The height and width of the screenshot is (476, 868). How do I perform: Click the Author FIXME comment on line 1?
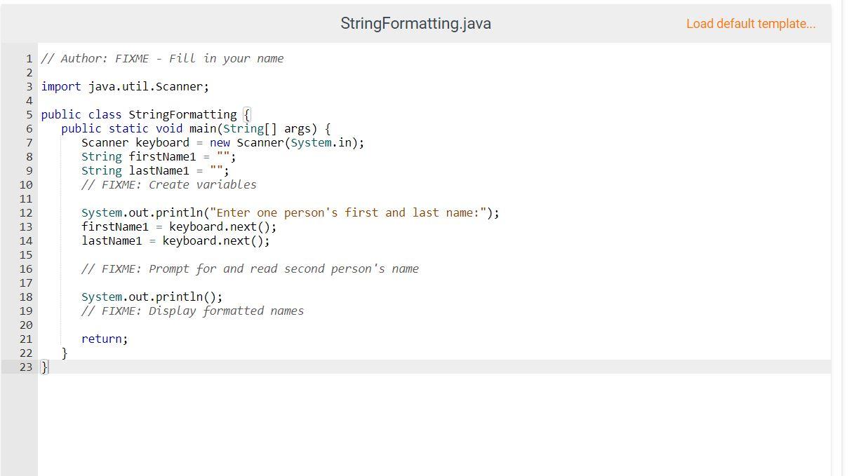pos(161,58)
